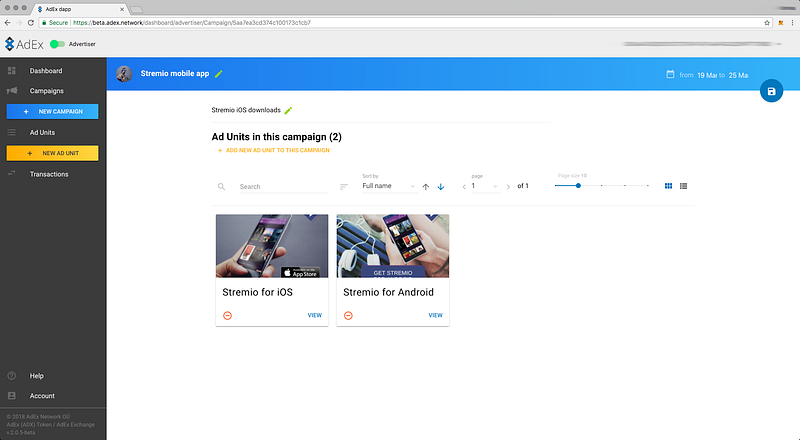
Task: Click the Stremio for Android card title
Action: (388, 292)
